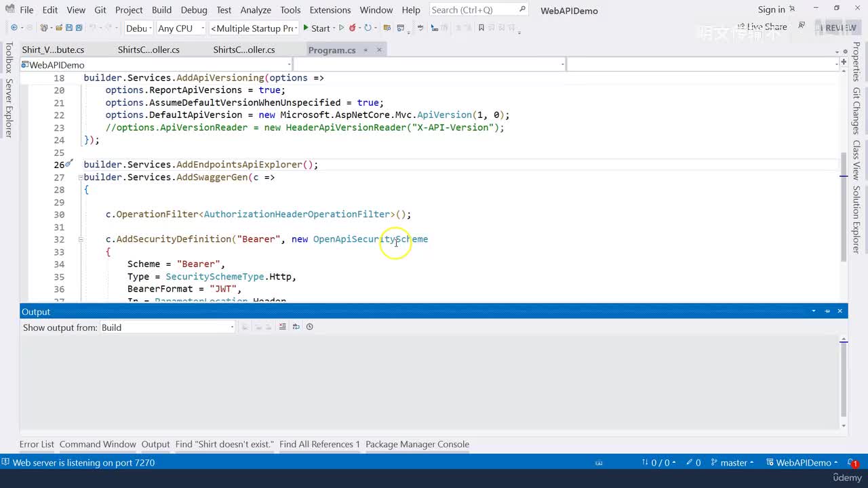Open the WebAPIDemo project navigation dropdown
The image size is (868, 488).
tap(156, 64)
